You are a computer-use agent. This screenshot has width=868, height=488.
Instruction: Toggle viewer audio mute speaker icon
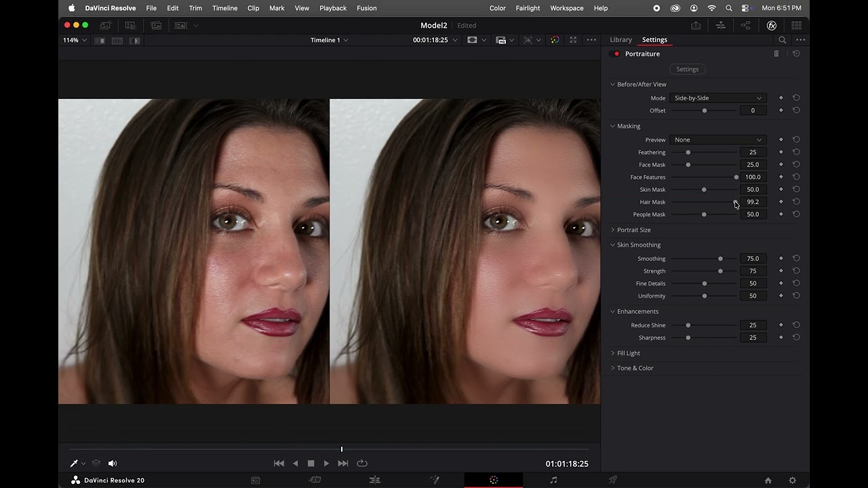113,464
